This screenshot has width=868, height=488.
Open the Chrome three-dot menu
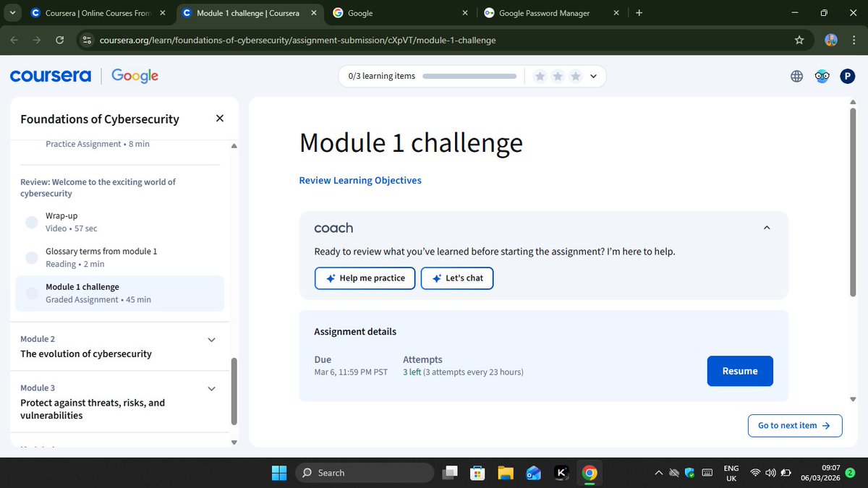pyautogui.click(x=854, y=40)
